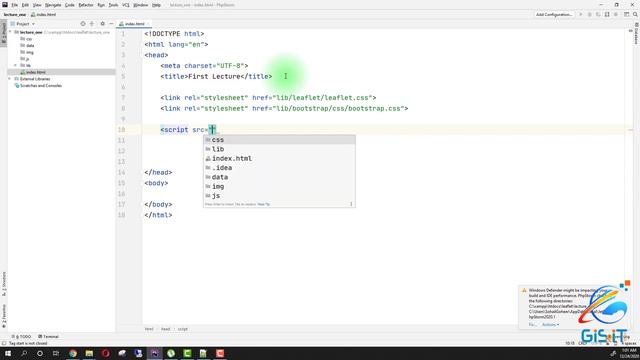This screenshot has width=640, height=360.
Task: Click the Search Everywhere magnifier icon
Action: 635,15
